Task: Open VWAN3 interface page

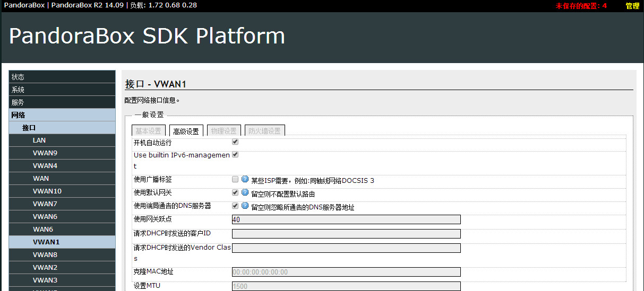Action: tap(62, 280)
